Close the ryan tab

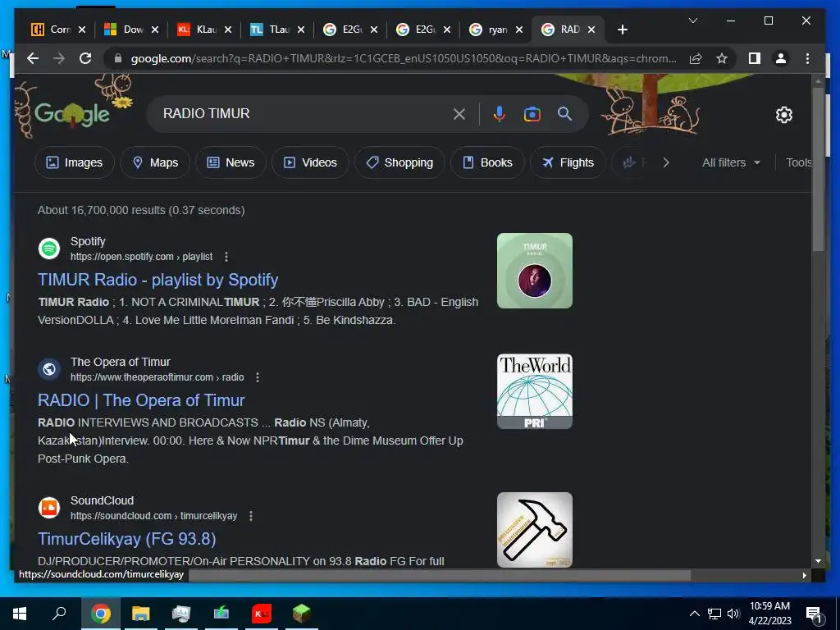point(518,30)
